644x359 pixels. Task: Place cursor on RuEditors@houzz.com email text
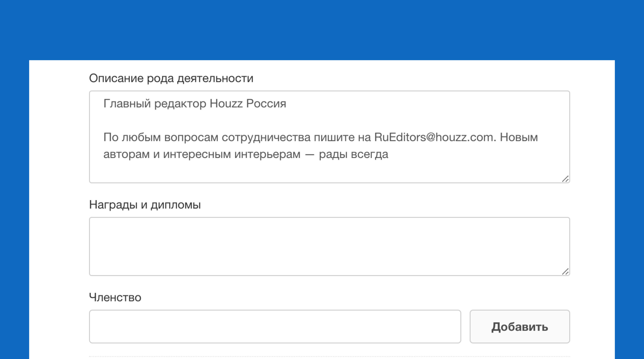coord(434,137)
